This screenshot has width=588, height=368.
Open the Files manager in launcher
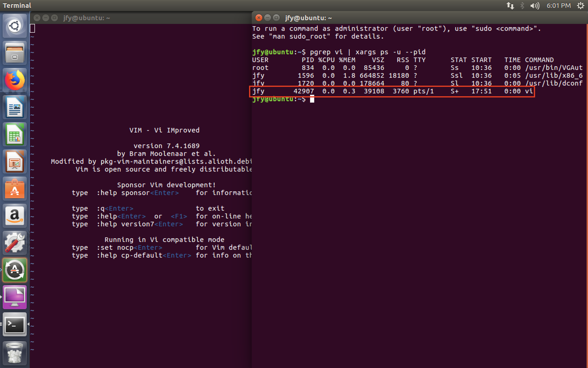click(x=14, y=53)
